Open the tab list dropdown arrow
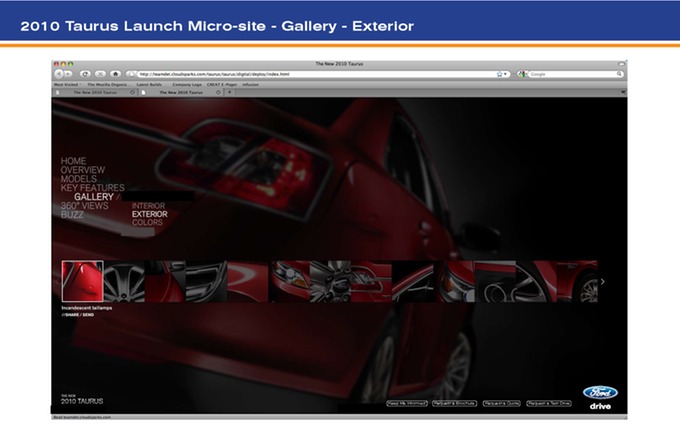The width and height of the screenshot is (680, 439). click(623, 92)
